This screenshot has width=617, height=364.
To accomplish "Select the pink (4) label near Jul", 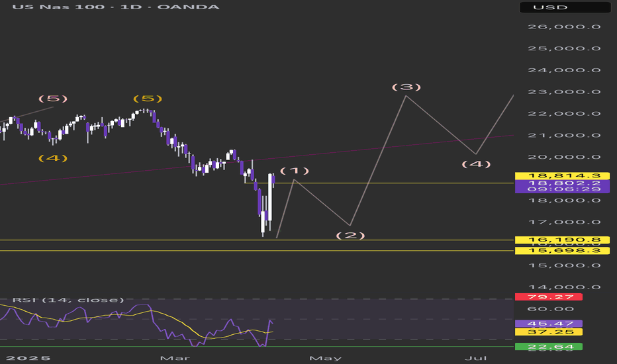I will [x=476, y=164].
